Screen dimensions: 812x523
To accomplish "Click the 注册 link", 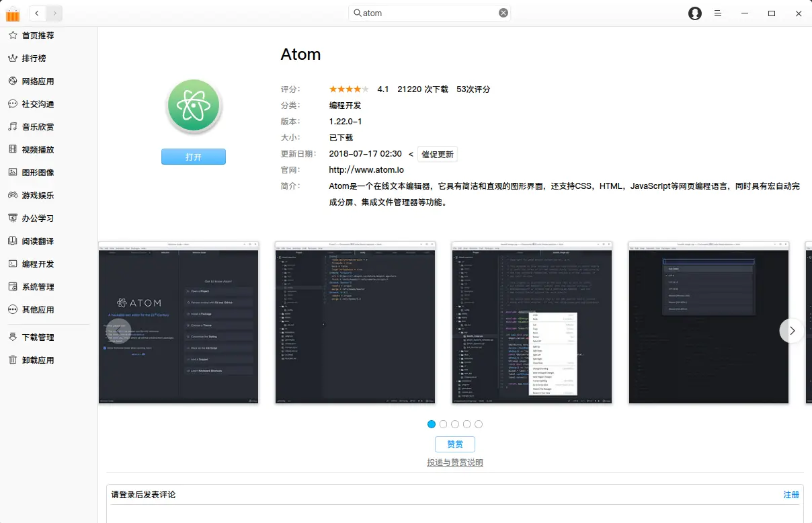I will pyautogui.click(x=791, y=495).
